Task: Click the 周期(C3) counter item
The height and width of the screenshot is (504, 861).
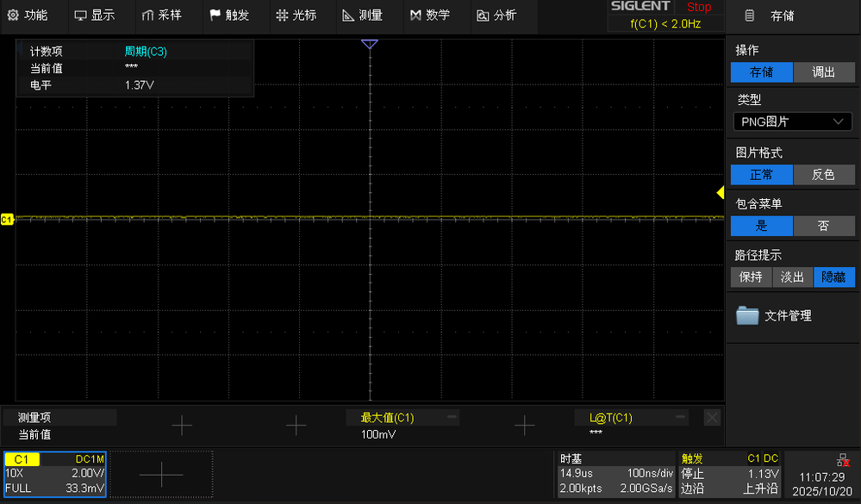Action: pos(146,51)
